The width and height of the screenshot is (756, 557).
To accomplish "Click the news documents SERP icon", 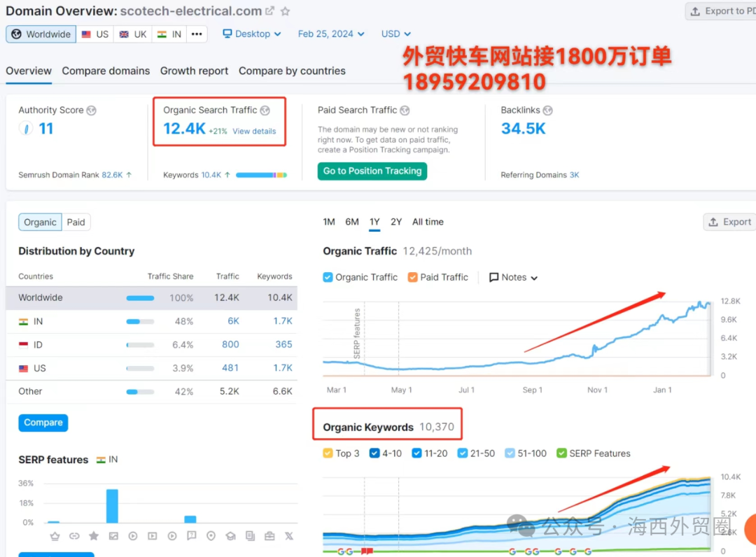I will click(250, 536).
